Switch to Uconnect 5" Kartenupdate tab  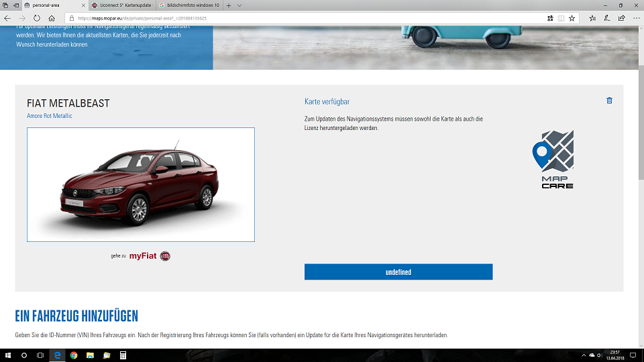121,5
